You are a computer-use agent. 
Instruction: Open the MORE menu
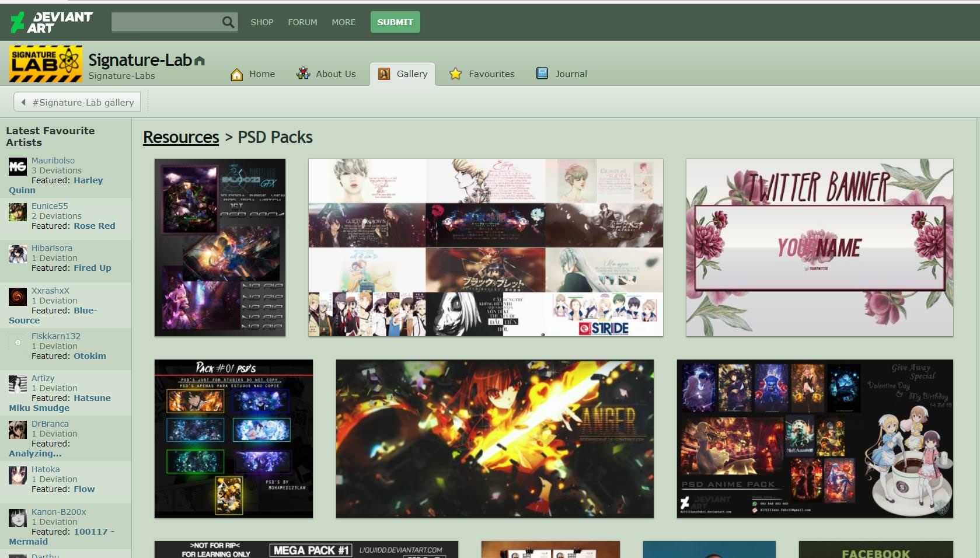343,22
